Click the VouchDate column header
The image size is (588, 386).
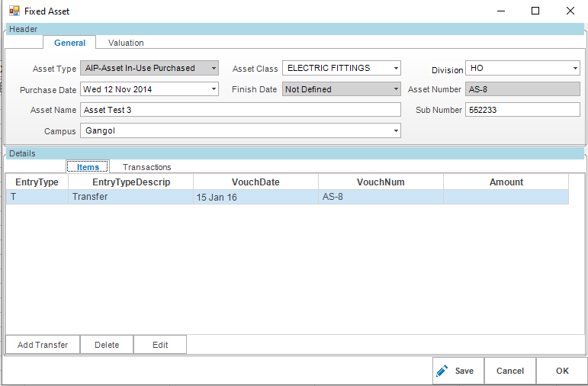255,182
